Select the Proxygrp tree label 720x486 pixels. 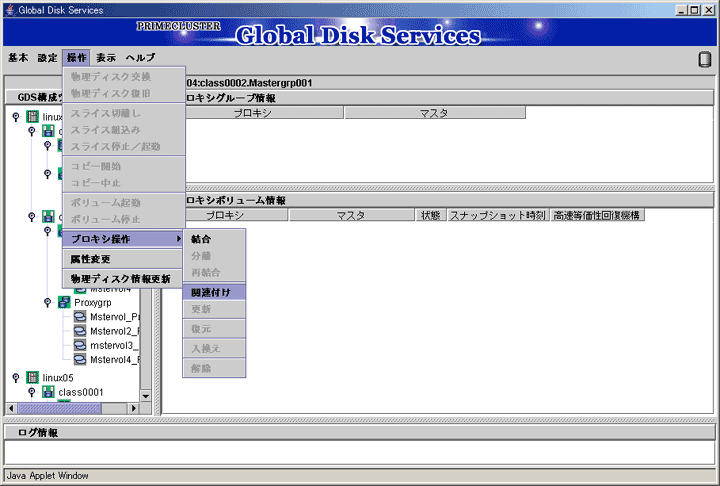93,302
